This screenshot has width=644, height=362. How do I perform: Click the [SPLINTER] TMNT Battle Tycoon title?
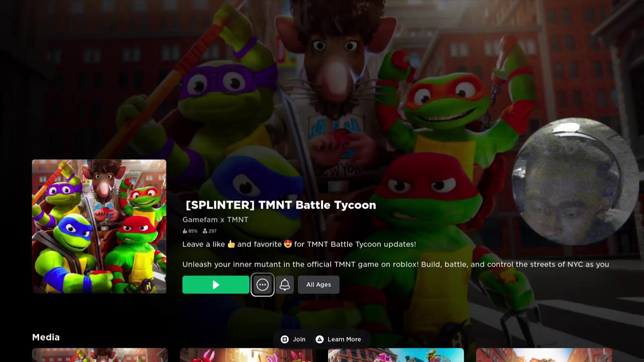pyautogui.click(x=281, y=205)
